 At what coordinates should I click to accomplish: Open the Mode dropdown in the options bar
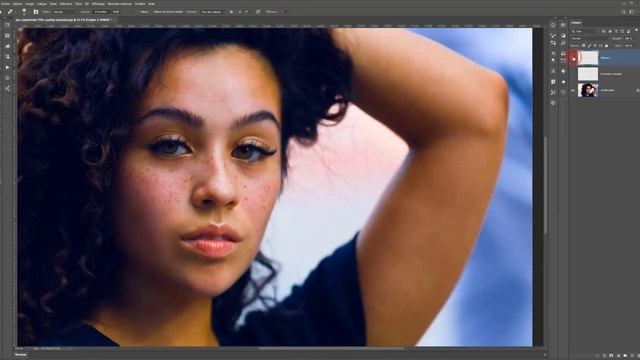pyautogui.click(x=65, y=12)
